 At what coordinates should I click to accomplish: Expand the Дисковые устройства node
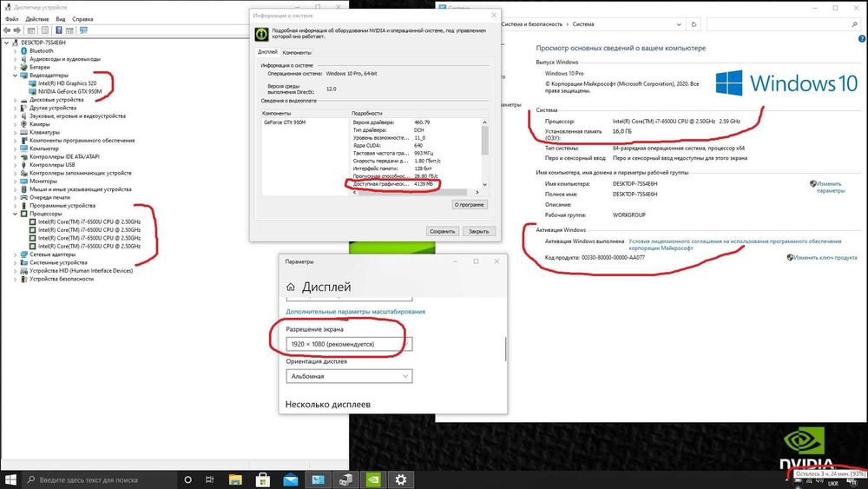(x=15, y=100)
